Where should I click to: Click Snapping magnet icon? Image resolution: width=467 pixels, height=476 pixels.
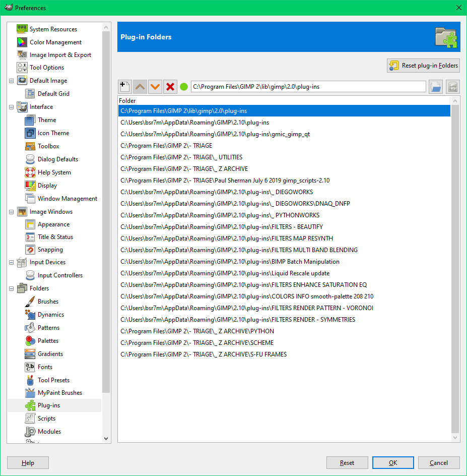coord(30,250)
